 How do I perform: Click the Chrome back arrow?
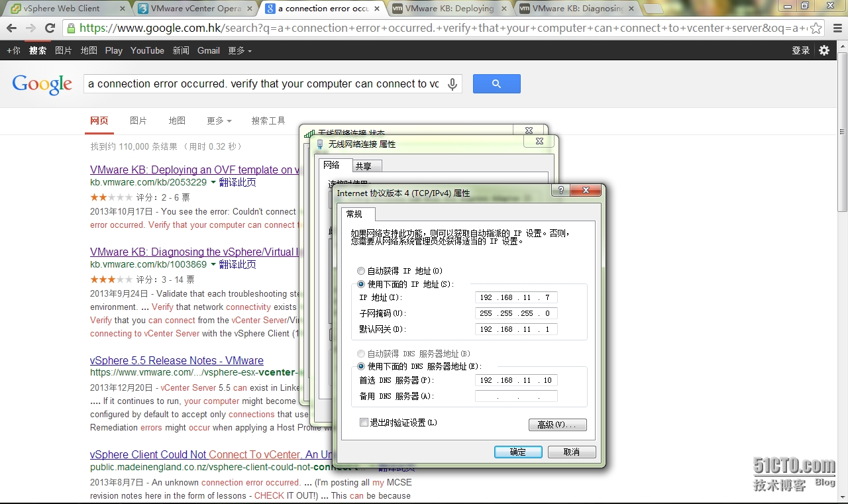[x=12, y=28]
